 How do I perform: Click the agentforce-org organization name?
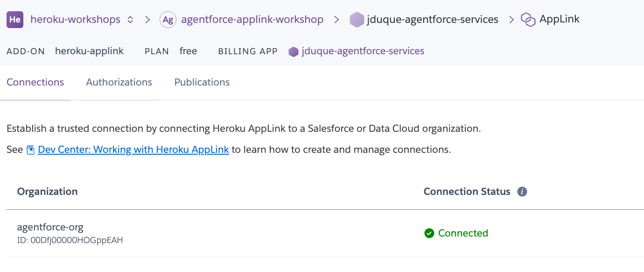[50, 227]
